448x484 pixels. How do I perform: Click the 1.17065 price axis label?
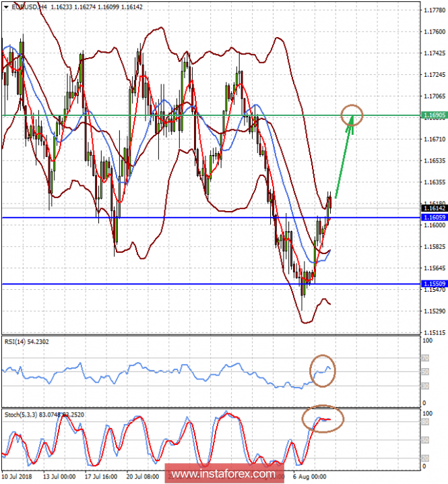[x=435, y=96]
